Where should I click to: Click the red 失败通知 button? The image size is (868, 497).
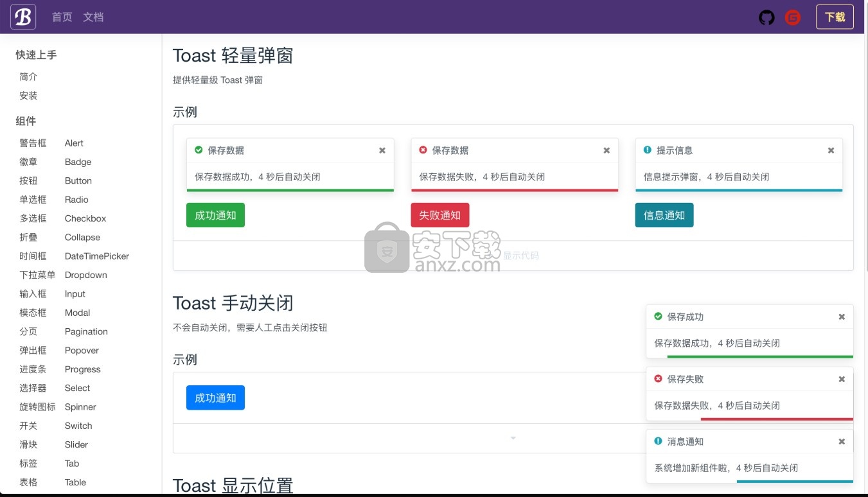[440, 215]
